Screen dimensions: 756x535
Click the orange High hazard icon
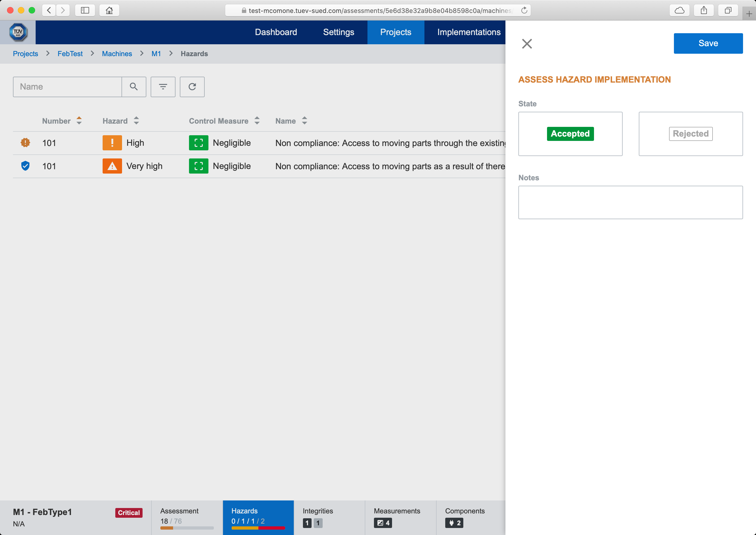[x=112, y=143]
